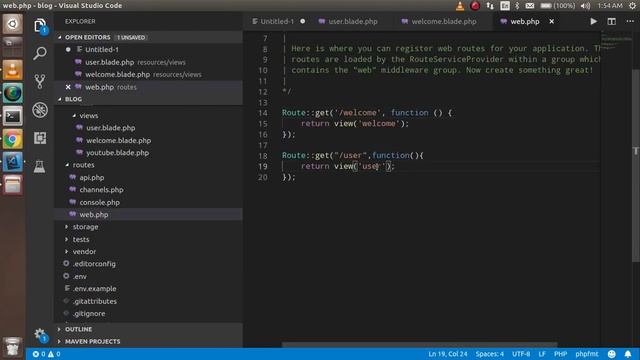Open the volume indicator in top bar
Screen dimensions: 640x360
coord(585,6)
